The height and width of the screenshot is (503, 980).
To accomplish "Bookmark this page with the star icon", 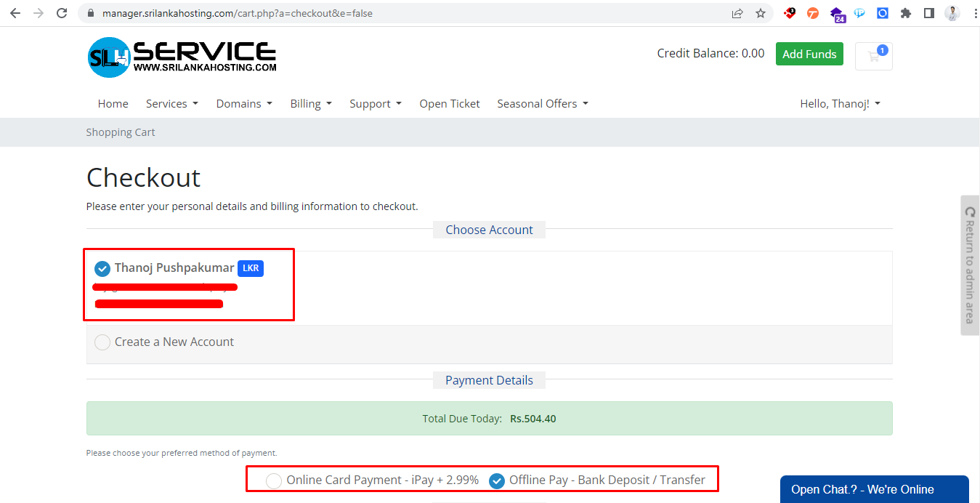I will pos(761,13).
